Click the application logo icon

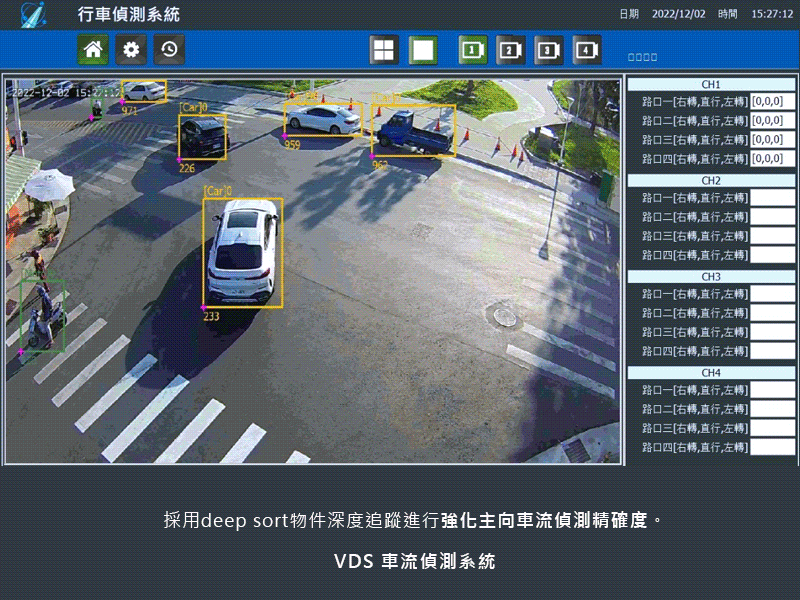(x=35, y=15)
